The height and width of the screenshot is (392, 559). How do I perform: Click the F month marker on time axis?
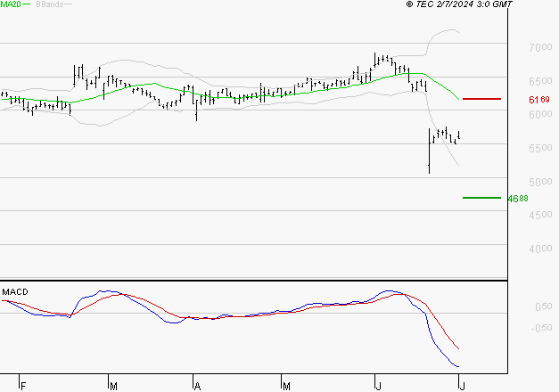(x=23, y=387)
